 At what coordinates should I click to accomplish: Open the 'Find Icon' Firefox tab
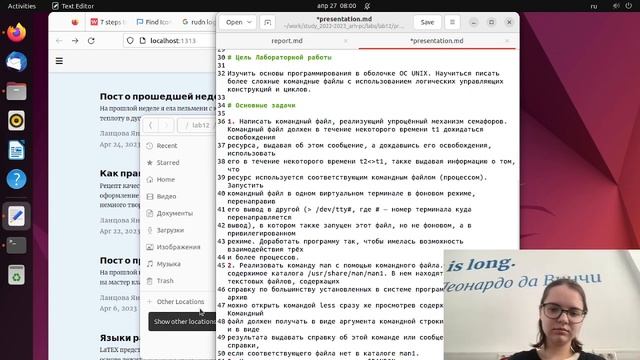(154, 22)
